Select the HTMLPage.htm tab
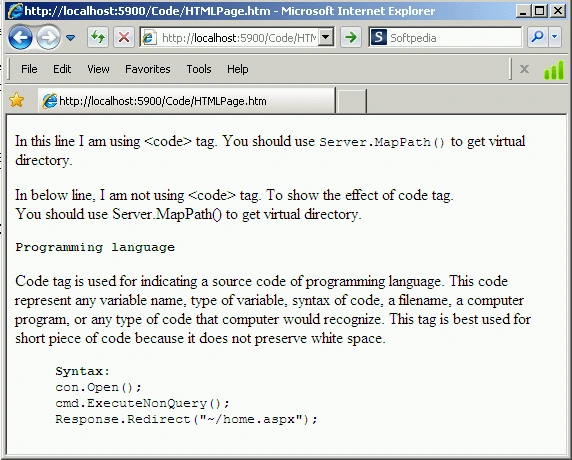The image size is (572, 460). pos(186,101)
